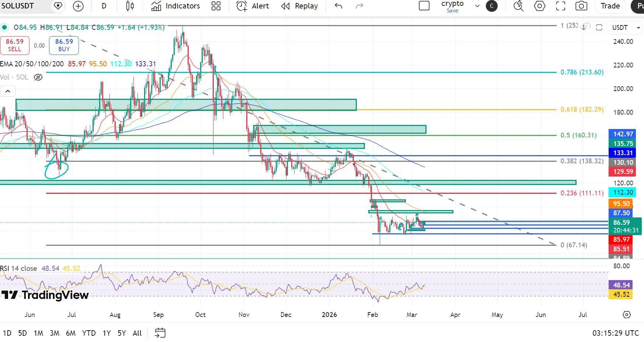The width and height of the screenshot is (644, 342).
Task: Click the 142.97 price scale label
Action: pos(623,134)
